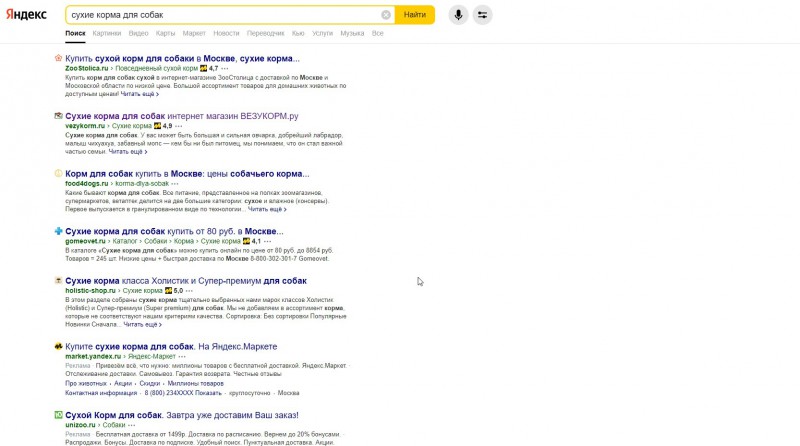Screen dimensions: 800x446
Task: Open the Карты tab
Action: coord(165,33)
